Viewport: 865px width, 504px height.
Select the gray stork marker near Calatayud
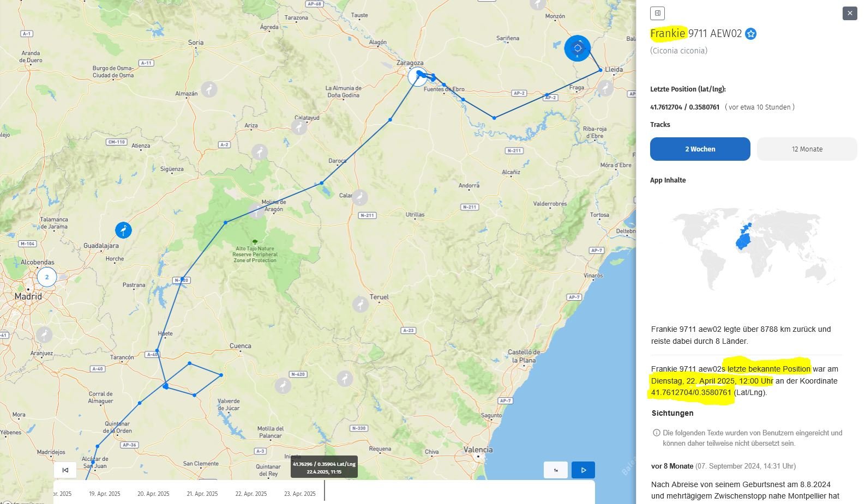(299, 127)
